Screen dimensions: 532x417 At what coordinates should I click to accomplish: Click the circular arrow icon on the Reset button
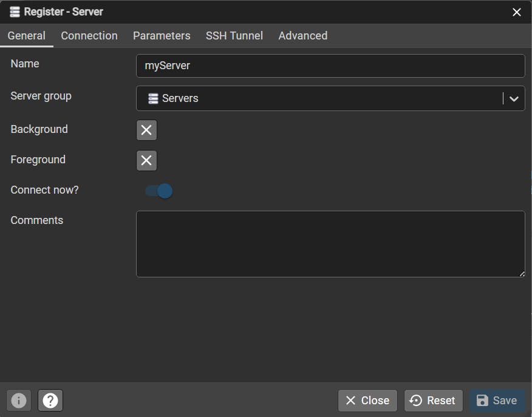coord(415,401)
